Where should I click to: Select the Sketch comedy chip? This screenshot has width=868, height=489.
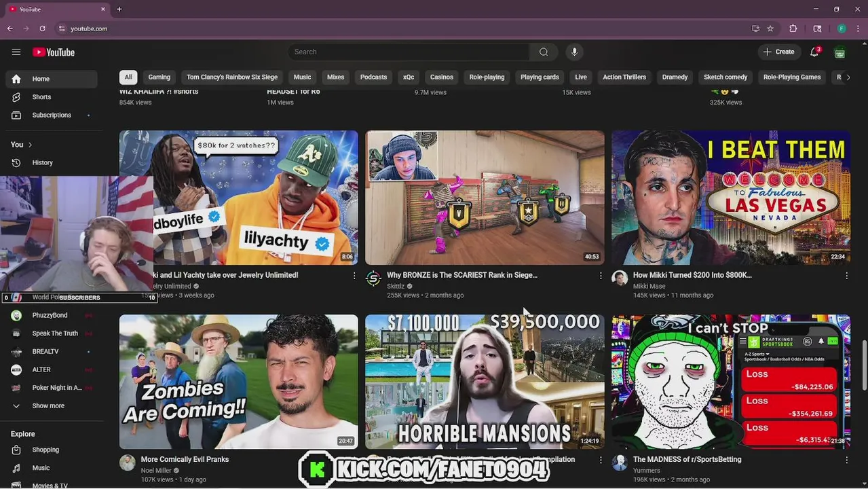click(725, 77)
